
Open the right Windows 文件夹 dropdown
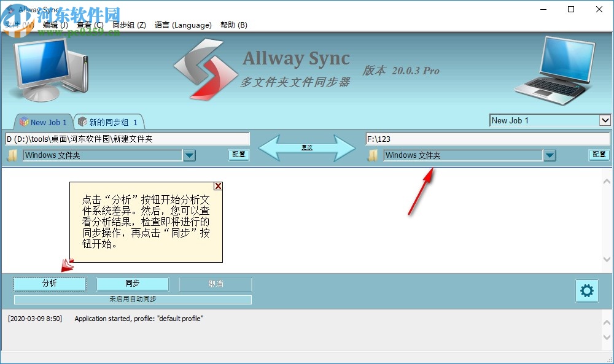point(550,155)
